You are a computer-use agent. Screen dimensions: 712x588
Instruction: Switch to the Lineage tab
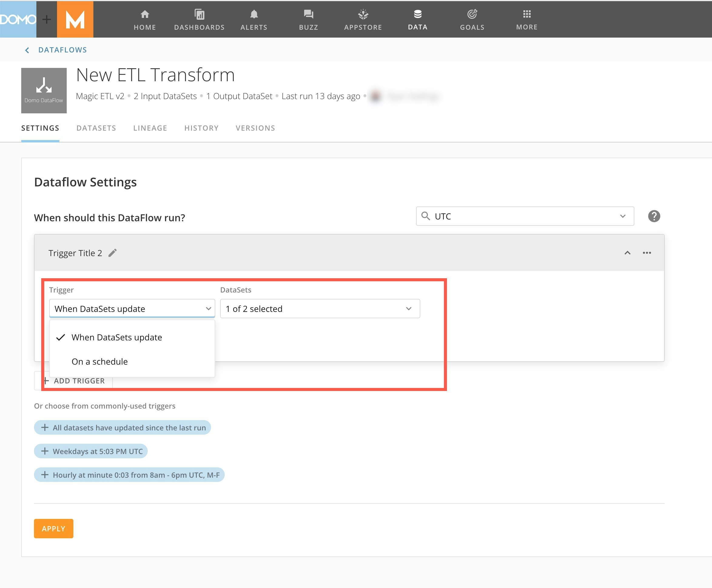pyautogui.click(x=150, y=128)
